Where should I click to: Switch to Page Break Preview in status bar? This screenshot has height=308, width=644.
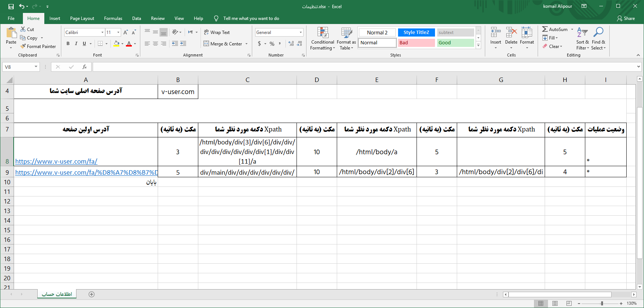pos(569,303)
